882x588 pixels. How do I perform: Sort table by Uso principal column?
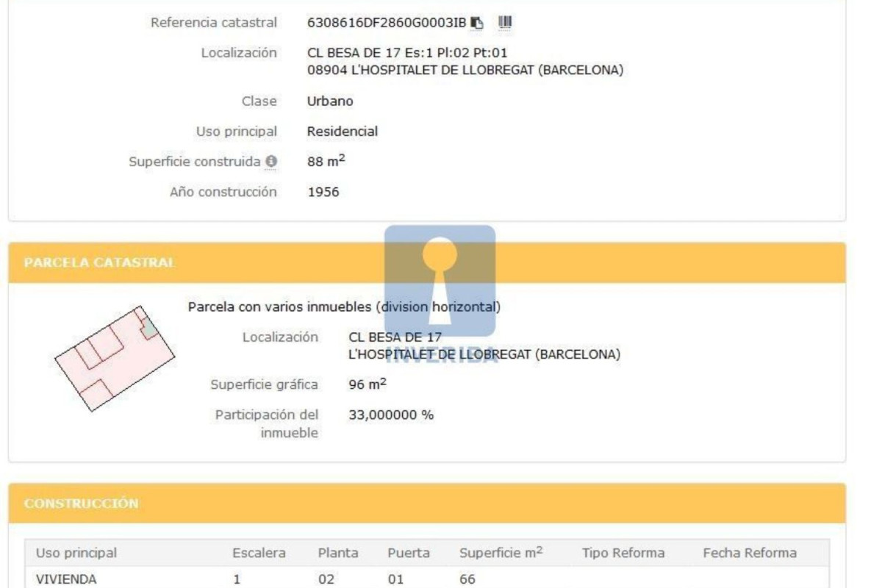point(76,553)
